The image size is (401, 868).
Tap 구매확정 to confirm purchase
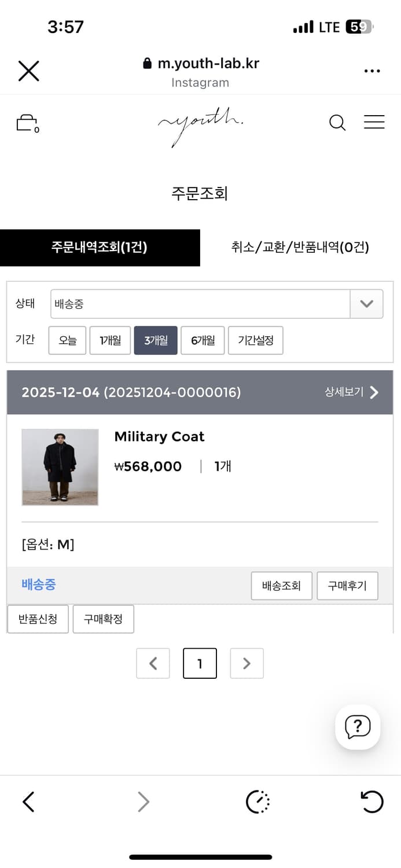pyautogui.click(x=103, y=619)
